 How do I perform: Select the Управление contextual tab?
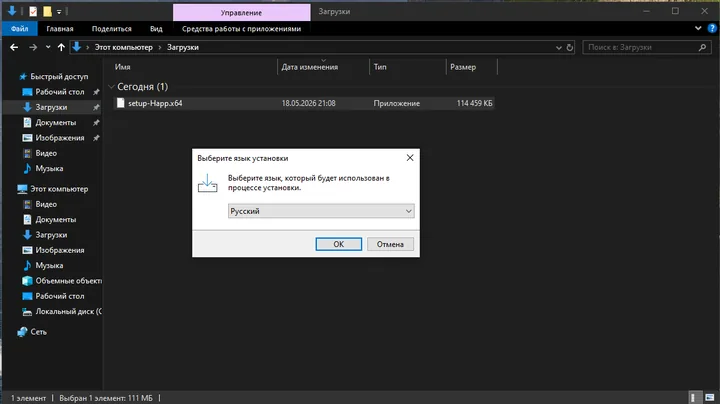(242, 12)
